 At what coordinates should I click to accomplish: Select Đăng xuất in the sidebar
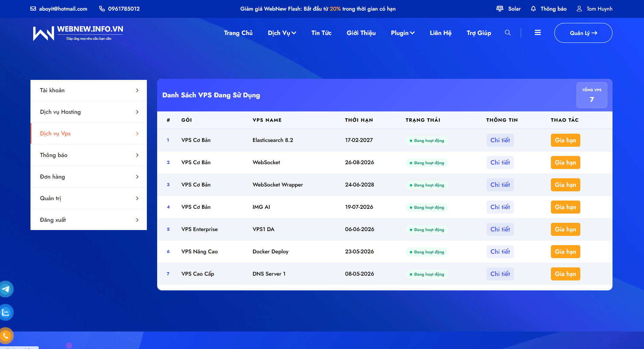89,220
